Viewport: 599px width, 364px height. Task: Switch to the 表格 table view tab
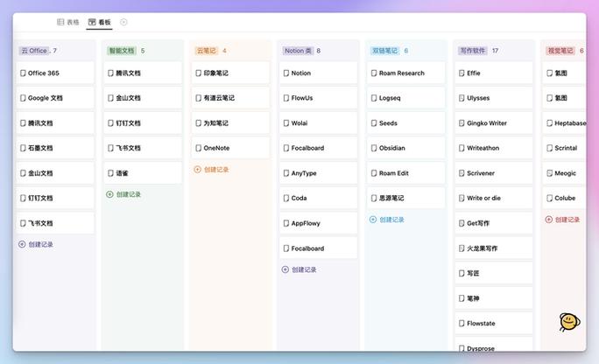point(68,22)
